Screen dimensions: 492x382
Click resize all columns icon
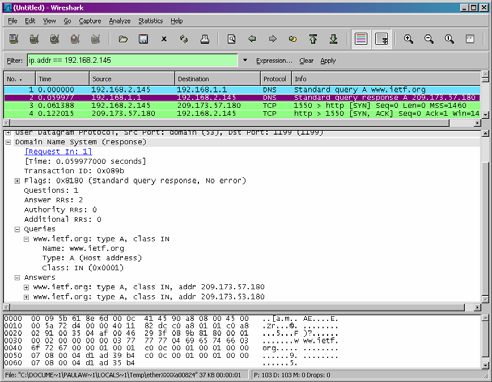point(470,39)
